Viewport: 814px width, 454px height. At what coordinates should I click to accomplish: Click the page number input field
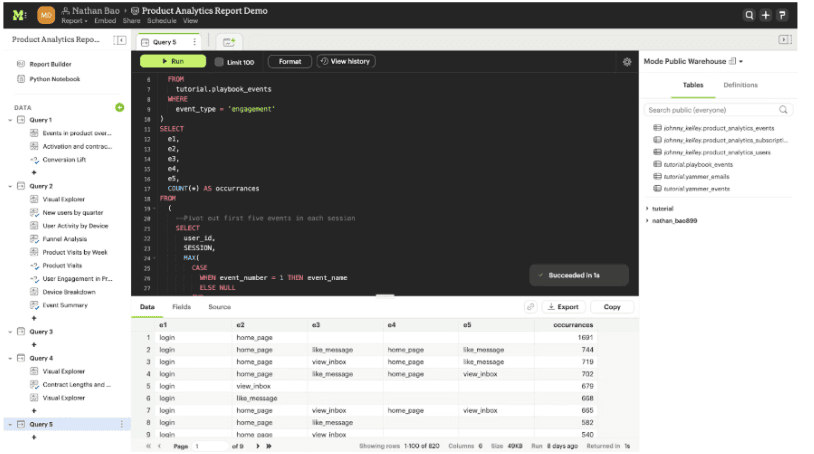[x=210, y=446]
